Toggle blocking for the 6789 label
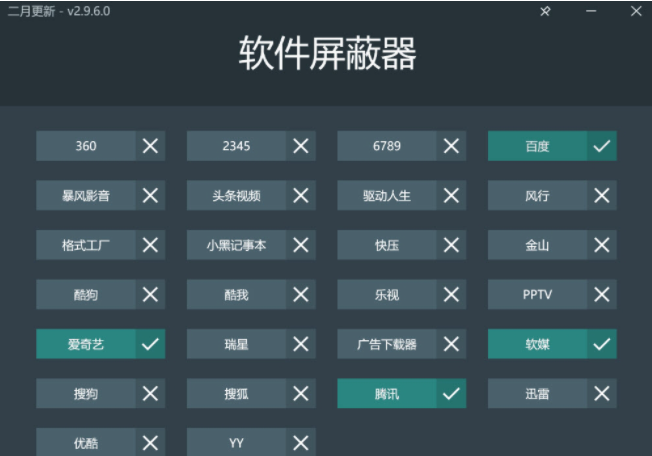The height and width of the screenshot is (456, 652). click(387, 146)
